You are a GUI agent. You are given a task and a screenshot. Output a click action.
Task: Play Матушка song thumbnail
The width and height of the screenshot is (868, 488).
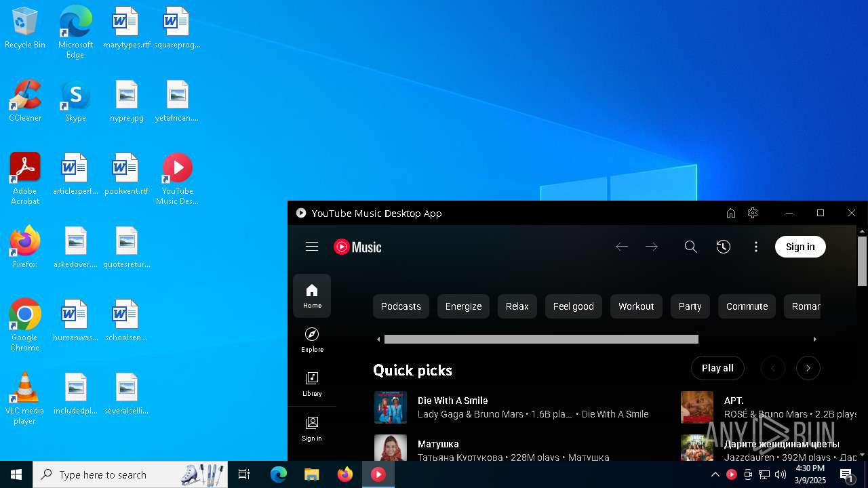click(391, 447)
